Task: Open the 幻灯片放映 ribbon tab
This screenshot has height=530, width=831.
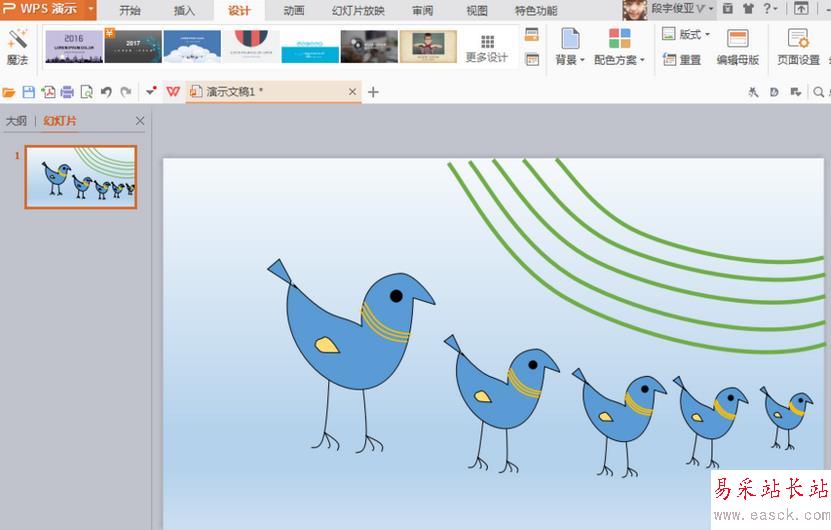Action: coord(358,10)
